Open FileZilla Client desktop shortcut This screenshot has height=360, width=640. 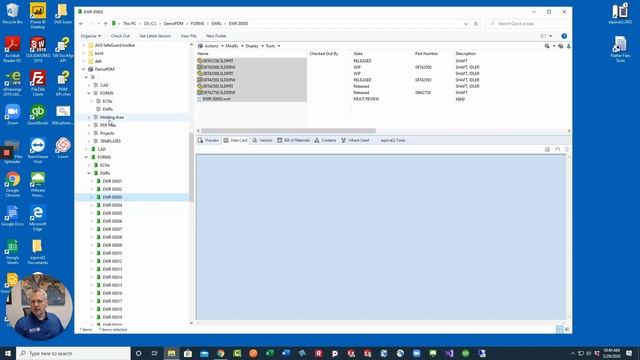(x=38, y=84)
